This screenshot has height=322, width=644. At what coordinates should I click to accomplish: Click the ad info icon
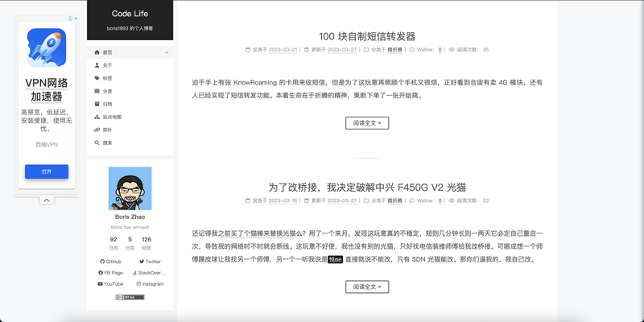(70, 19)
